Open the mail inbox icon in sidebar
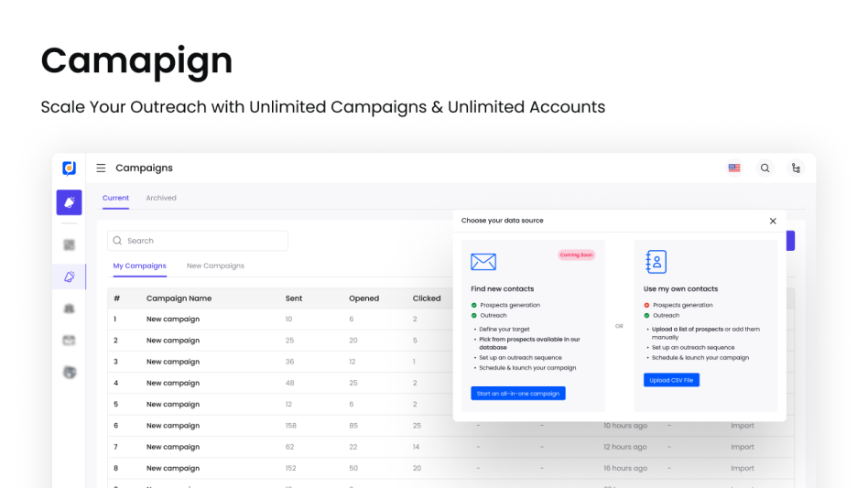Screen dimensions: 868x488 pos(69,341)
